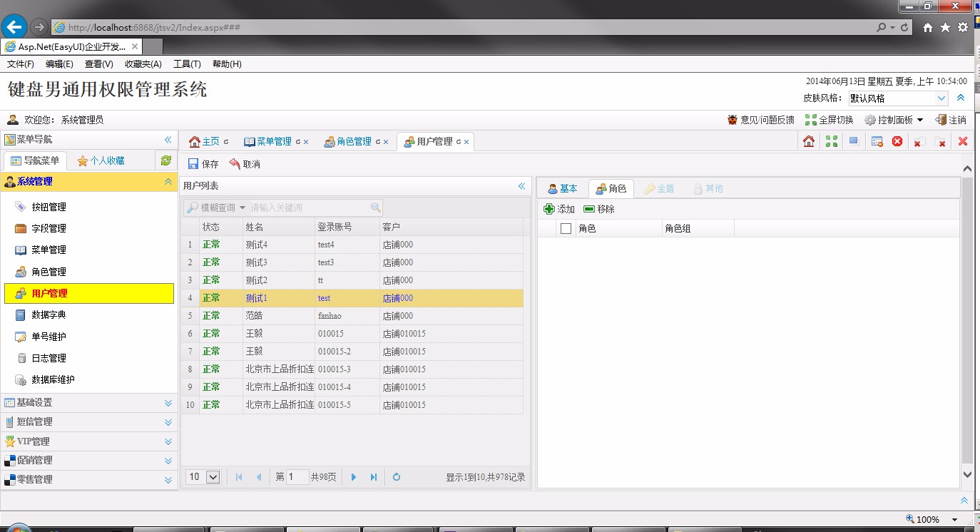Click the refresh icon beside 个人收藏
Image resolution: width=980 pixels, height=532 pixels.
click(x=165, y=160)
